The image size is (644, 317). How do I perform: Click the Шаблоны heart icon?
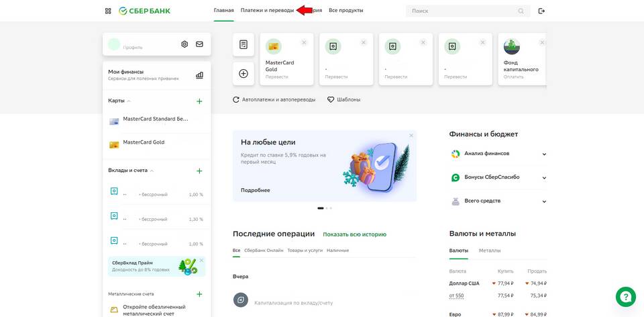click(331, 99)
